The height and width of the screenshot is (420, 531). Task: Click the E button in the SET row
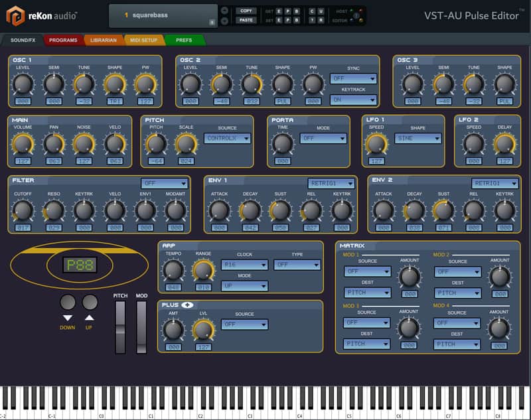(279, 21)
